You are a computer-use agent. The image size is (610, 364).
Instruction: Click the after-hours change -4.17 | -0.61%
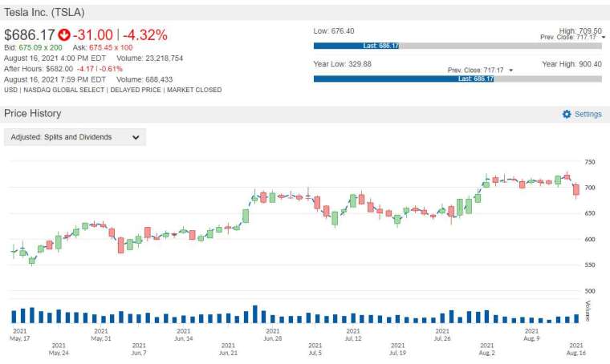click(x=100, y=69)
